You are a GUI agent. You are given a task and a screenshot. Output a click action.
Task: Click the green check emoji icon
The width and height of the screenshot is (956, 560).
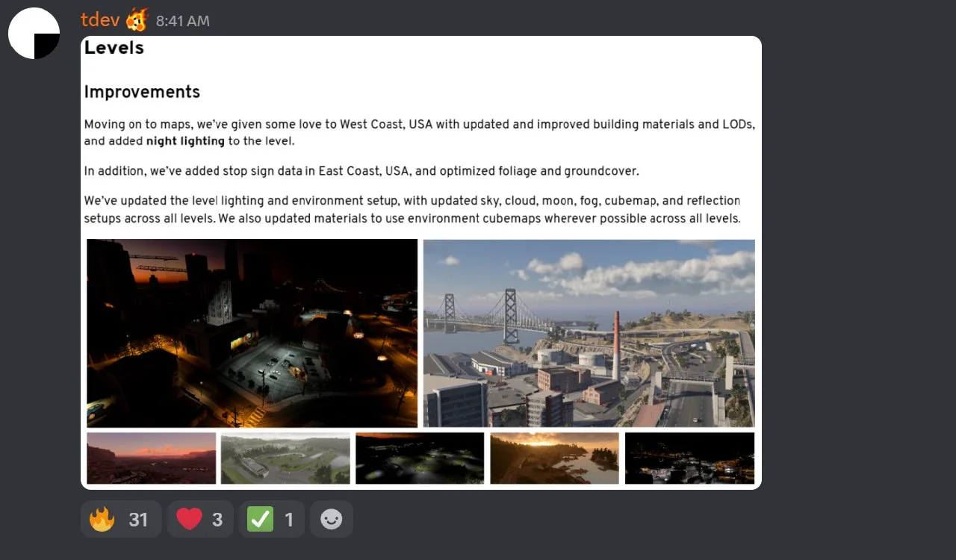(x=261, y=519)
